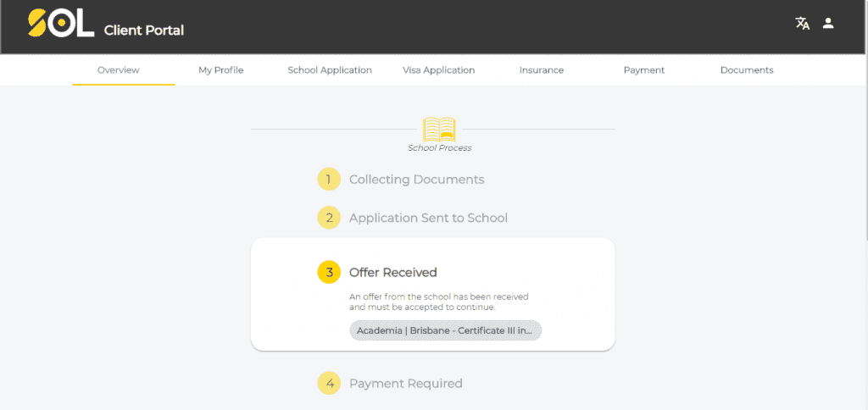Image resolution: width=868 pixels, height=410 pixels.
Task: Go to the School Application tab
Action: 330,70
